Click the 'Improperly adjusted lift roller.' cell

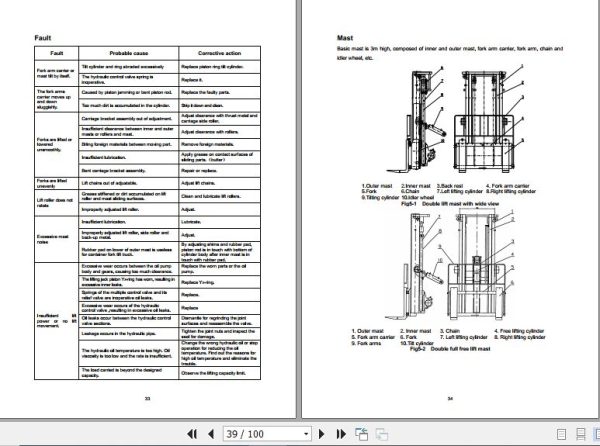click(x=129, y=209)
